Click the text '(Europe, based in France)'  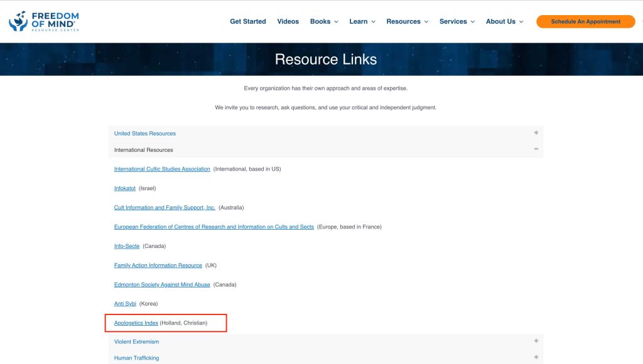coord(349,227)
